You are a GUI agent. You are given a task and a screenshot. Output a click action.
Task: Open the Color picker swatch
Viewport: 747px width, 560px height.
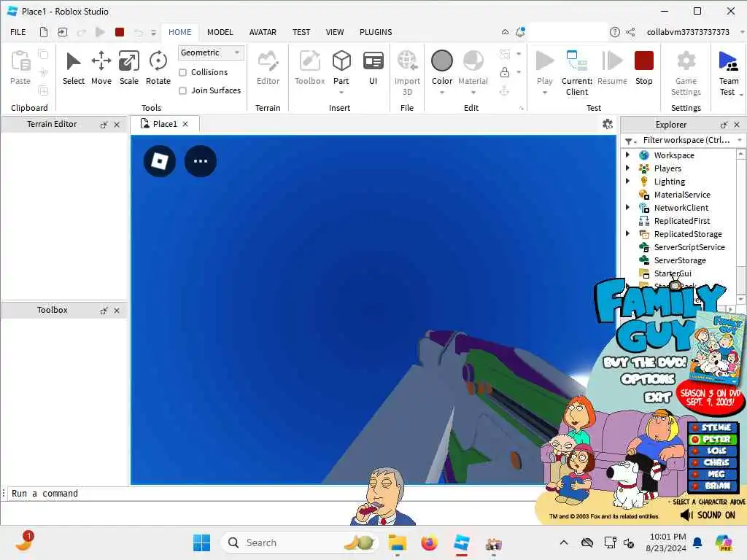click(441, 61)
